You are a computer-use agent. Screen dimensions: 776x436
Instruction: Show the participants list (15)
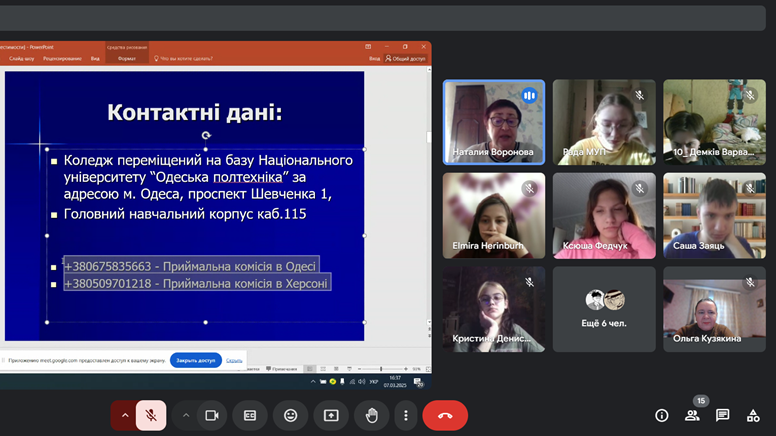(692, 416)
